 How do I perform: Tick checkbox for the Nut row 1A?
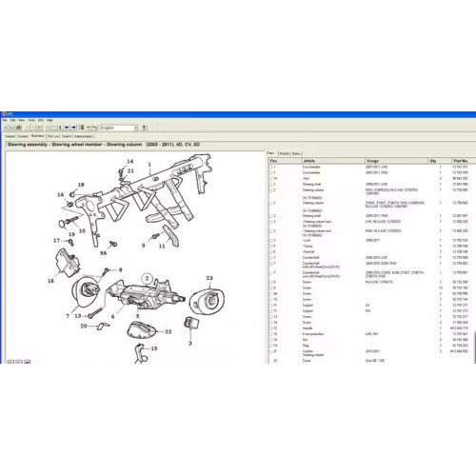(x=271, y=179)
